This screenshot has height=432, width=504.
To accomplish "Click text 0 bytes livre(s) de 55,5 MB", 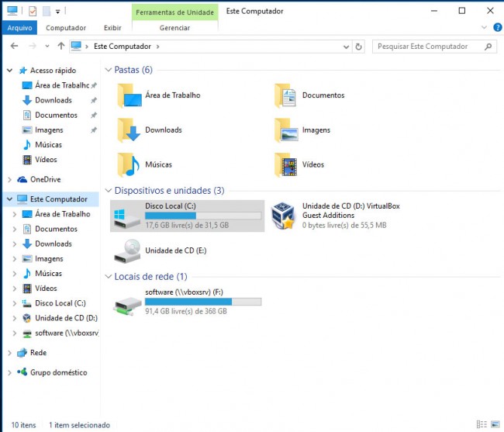I will pos(344,225).
